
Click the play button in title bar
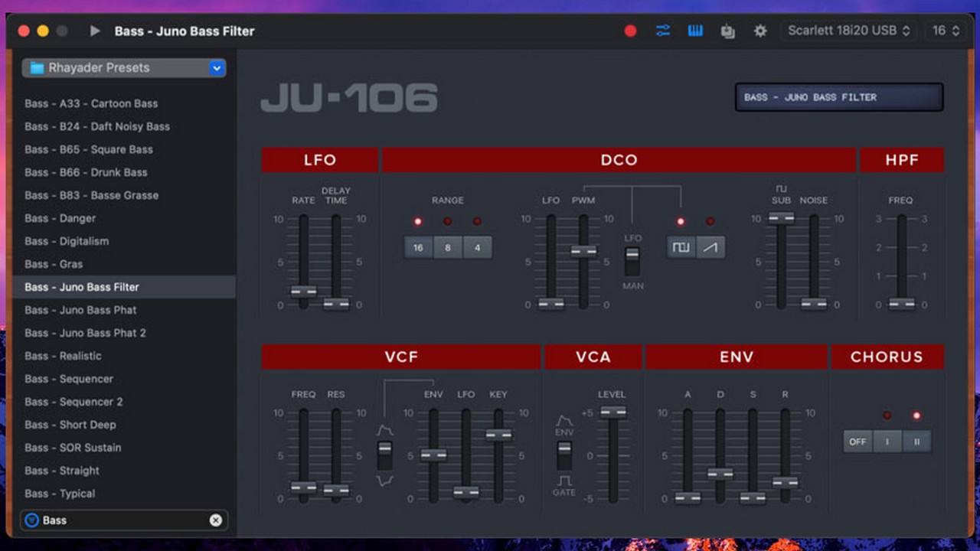95,31
